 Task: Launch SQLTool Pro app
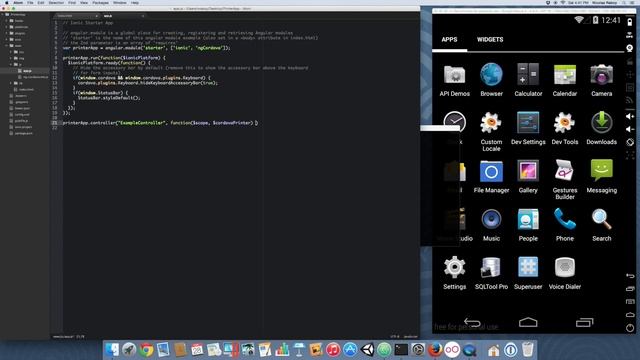(x=491, y=273)
